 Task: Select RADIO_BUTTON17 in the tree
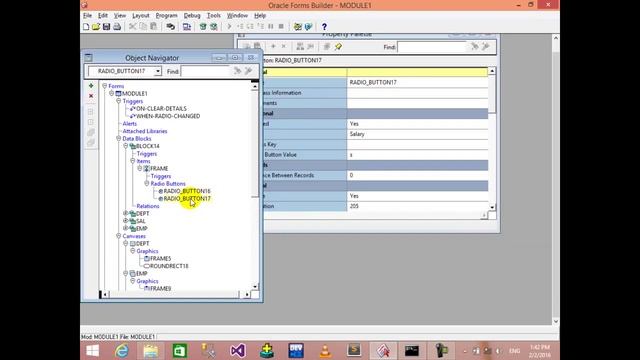187,199
